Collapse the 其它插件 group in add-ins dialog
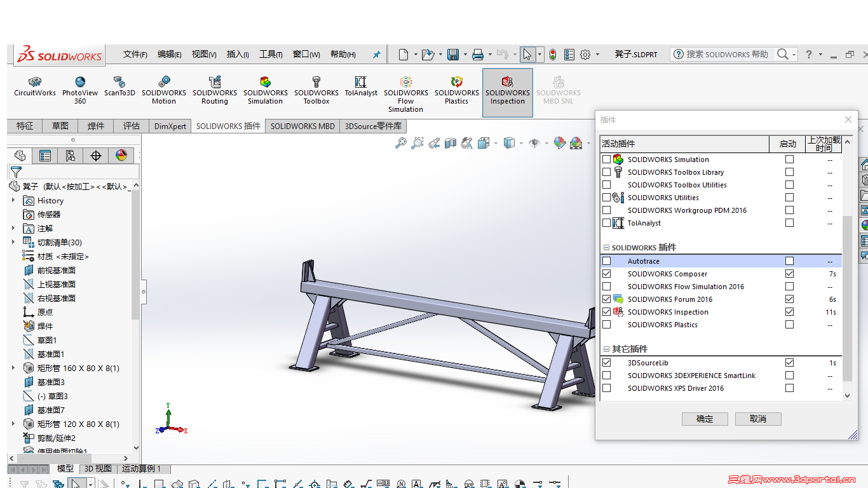This screenshot has height=488, width=868. (606, 349)
